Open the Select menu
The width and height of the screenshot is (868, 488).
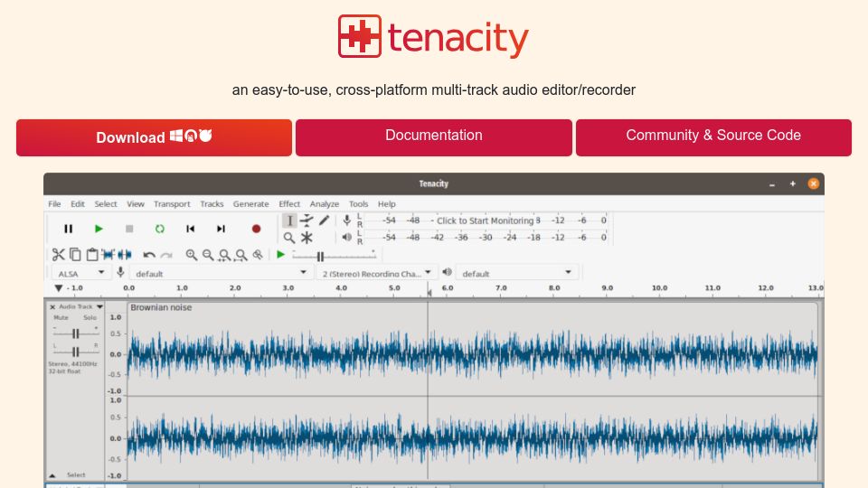pos(106,203)
